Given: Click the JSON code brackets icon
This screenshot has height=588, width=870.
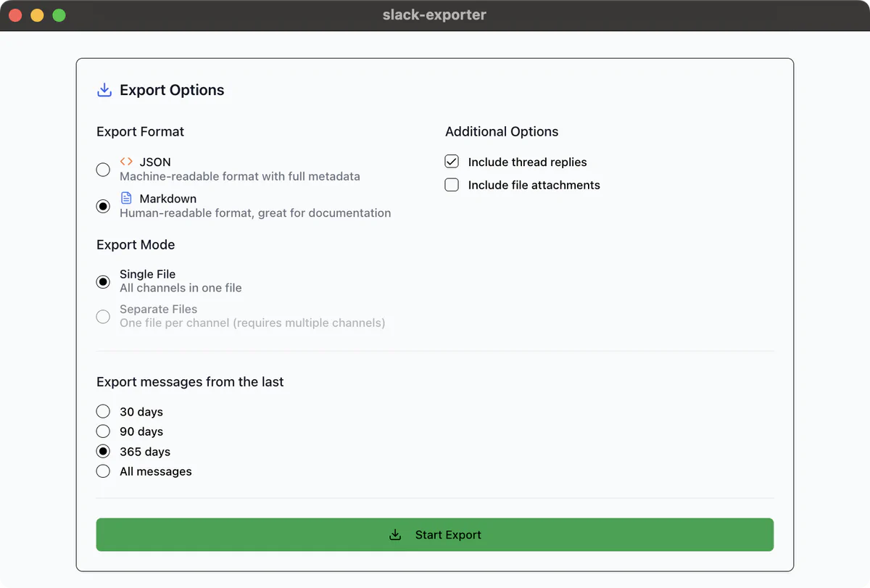Looking at the screenshot, I should [126, 162].
